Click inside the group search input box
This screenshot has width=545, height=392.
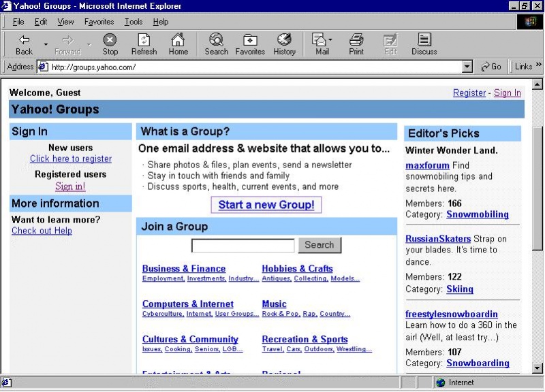[x=242, y=245]
